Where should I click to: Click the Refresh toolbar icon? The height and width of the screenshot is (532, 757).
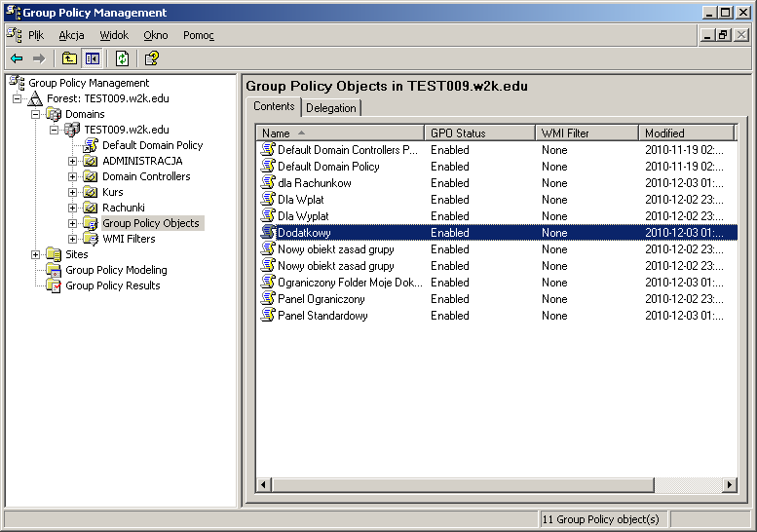click(122, 58)
